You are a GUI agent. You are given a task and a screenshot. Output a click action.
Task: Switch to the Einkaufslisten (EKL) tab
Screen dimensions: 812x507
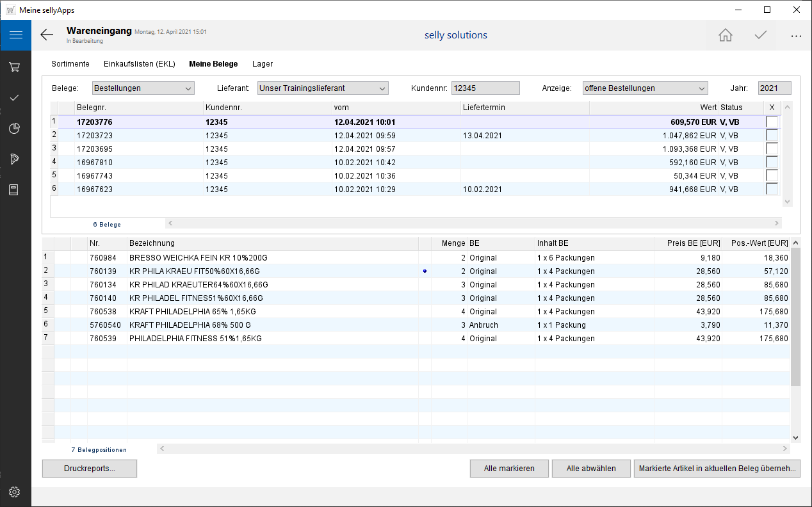tap(139, 64)
